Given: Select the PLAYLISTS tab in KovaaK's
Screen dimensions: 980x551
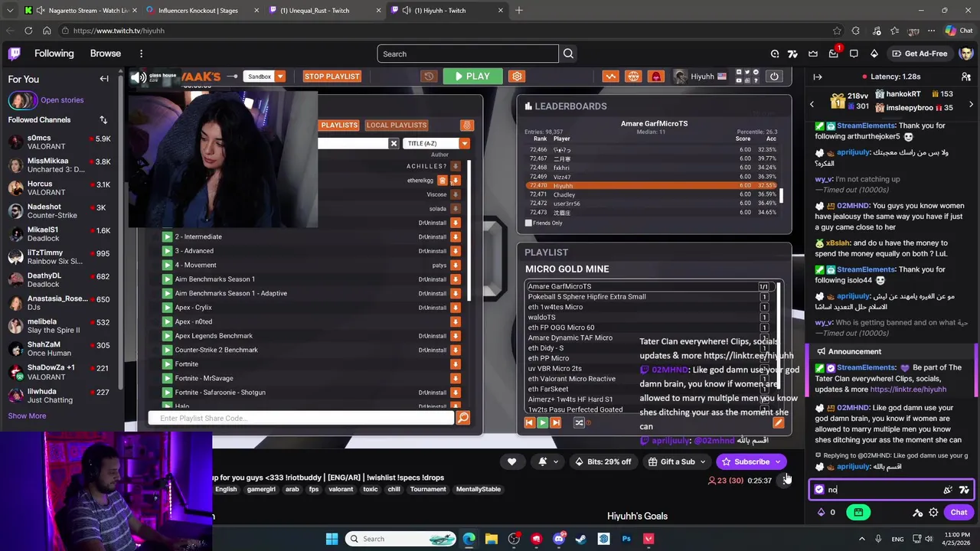Looking at the screenshot, I should click(339, 125).
